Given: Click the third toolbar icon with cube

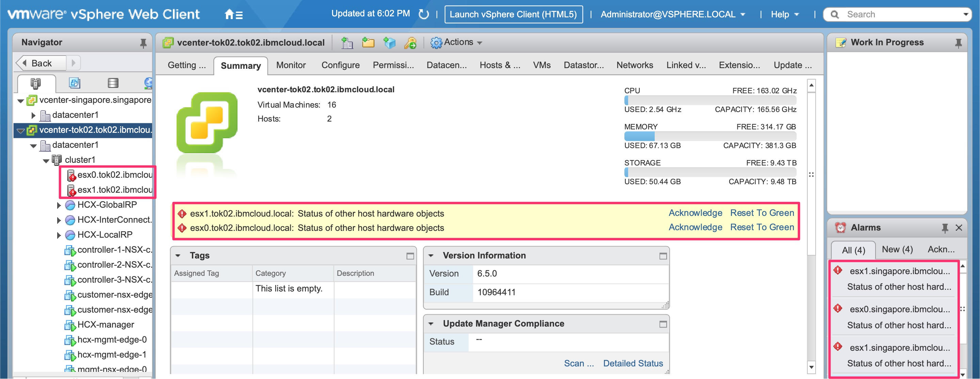Looking at the screenshot, I should pyautogui.click(x=389, y=43).
